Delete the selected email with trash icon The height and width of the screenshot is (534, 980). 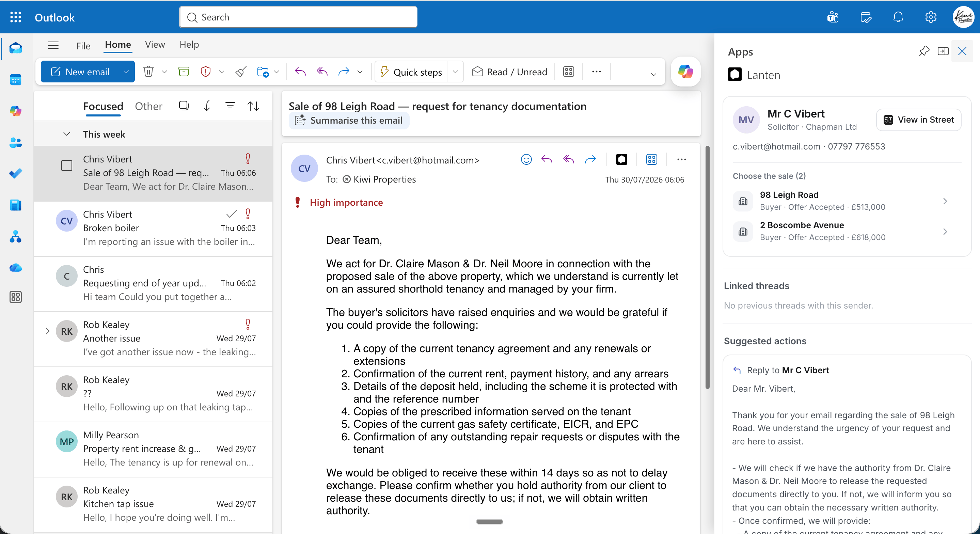pyautogui.click(x=148, y=72)
